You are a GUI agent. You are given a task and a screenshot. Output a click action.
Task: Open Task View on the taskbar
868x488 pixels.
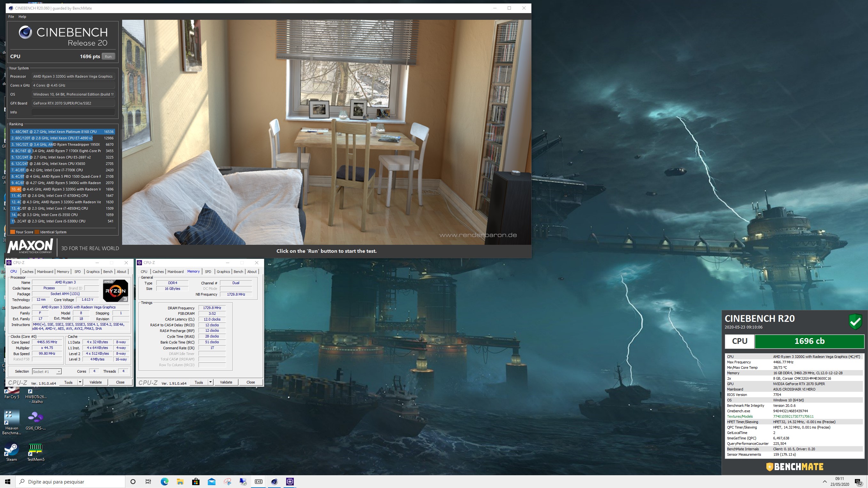click(x=148, y=482)
